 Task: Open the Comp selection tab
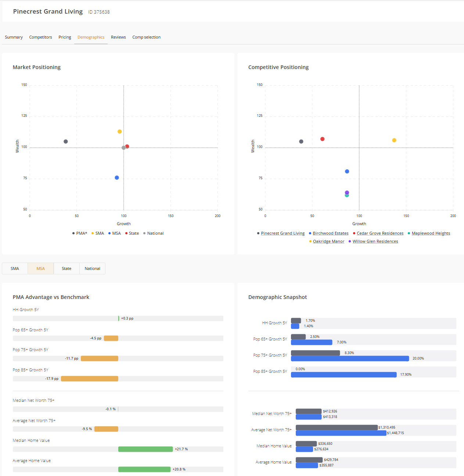[146, 37]
